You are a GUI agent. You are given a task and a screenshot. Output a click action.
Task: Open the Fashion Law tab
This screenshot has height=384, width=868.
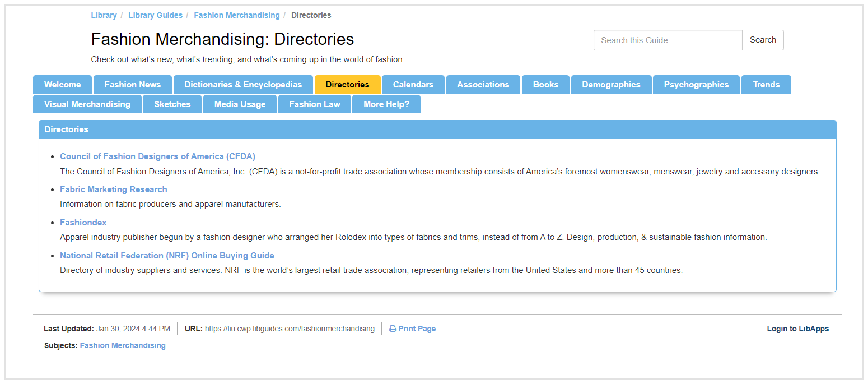(314, 104)
